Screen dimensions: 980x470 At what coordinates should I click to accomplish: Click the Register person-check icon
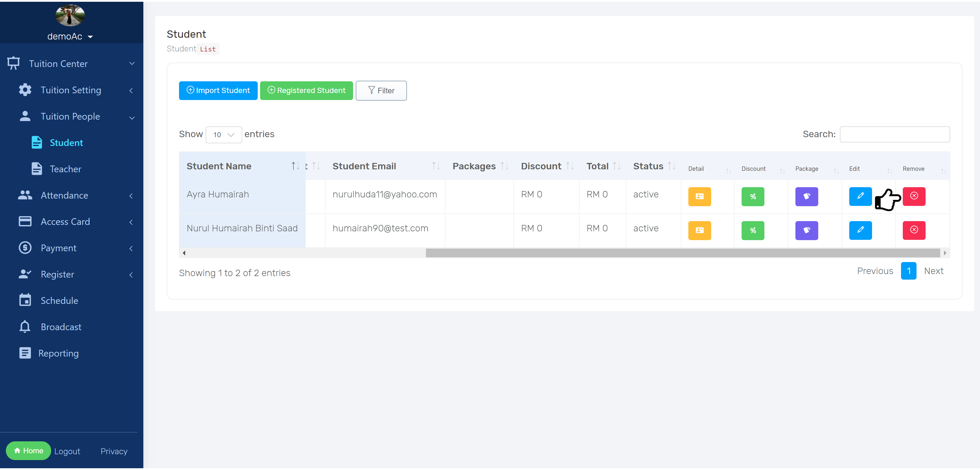point(25,274)
